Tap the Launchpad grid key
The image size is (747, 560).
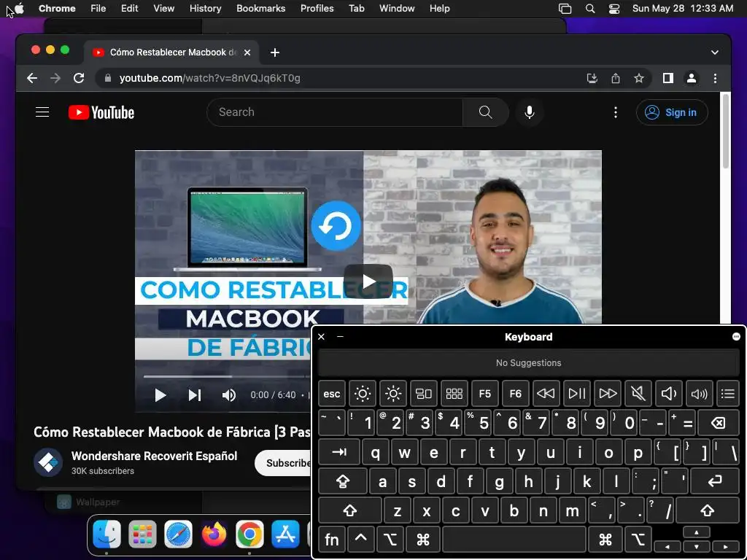coord(454,394)
